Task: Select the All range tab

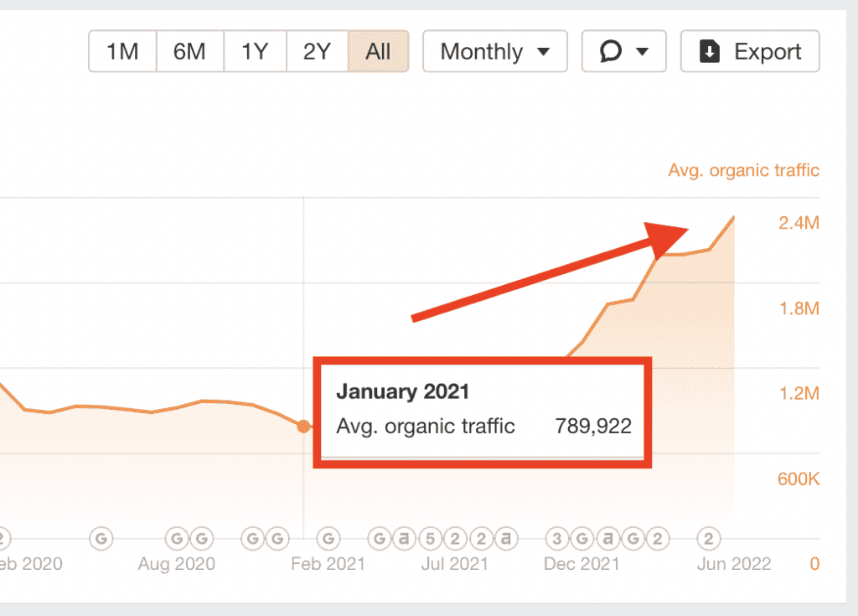Action: pyautogui.click(x=378, y=52)
